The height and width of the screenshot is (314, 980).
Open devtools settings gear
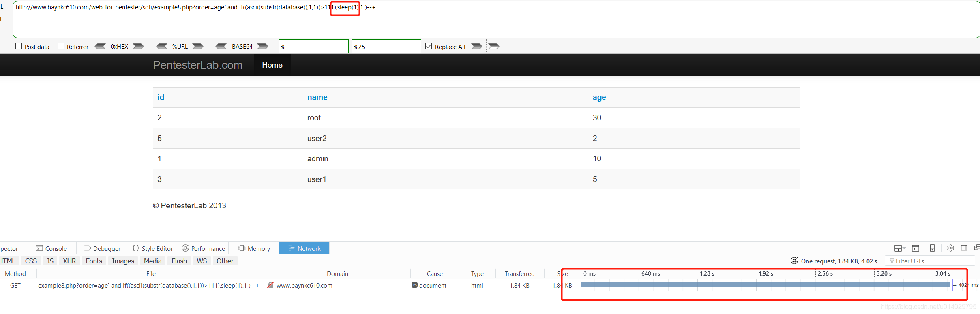click(x=950, y=248)
